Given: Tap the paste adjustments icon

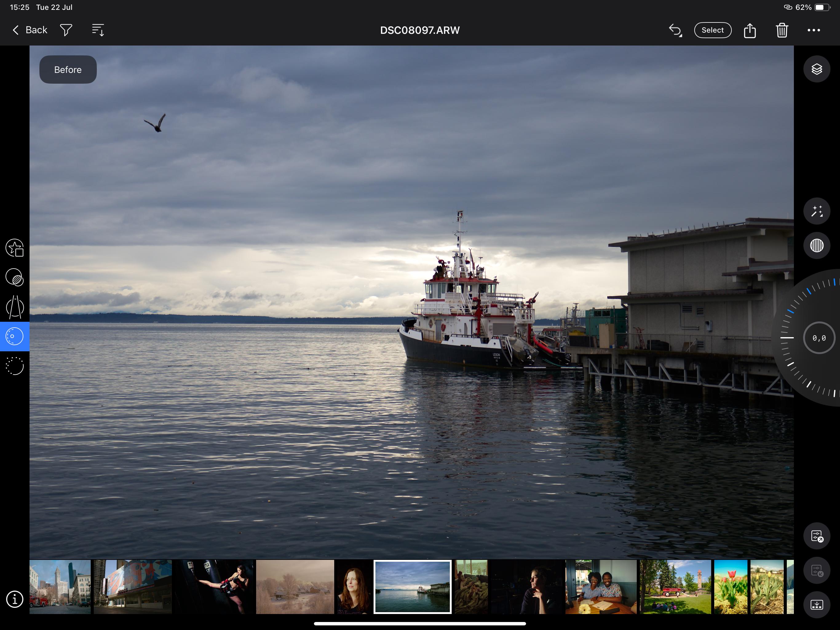Looking at the screenshot, I should (816, 570).
